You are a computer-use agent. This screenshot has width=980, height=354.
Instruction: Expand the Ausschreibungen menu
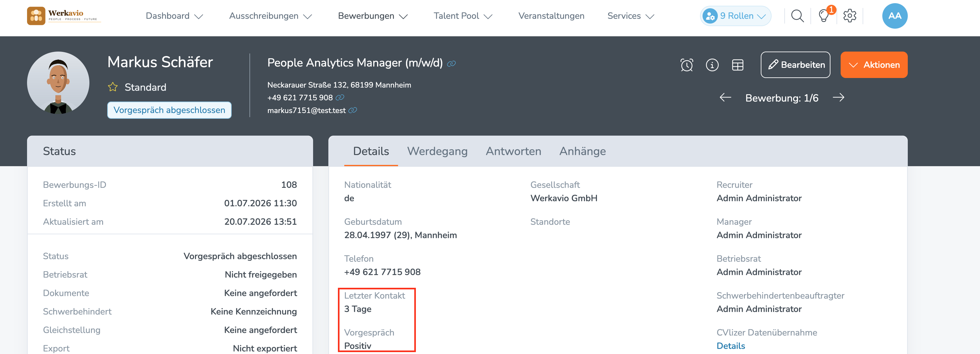coord(270,16)
